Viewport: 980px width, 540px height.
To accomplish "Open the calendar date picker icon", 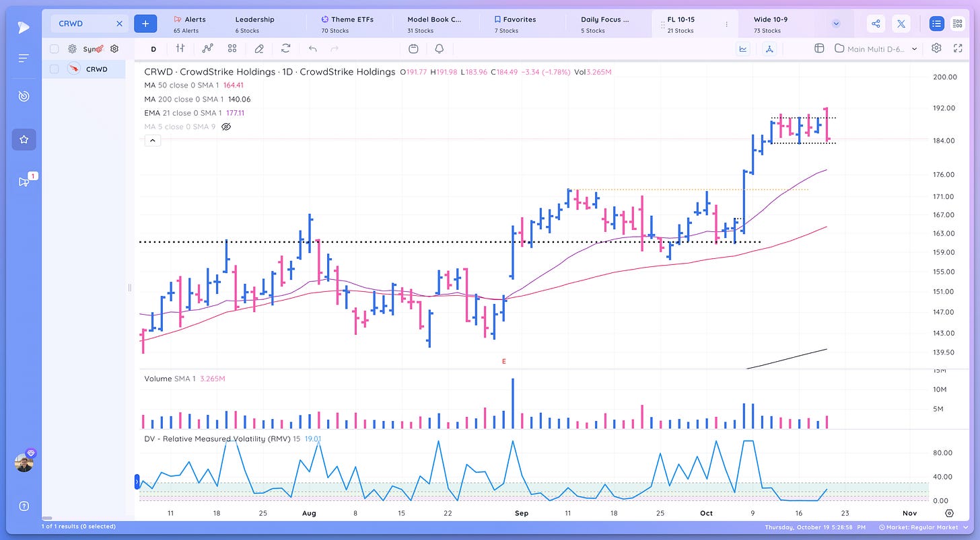I will [x=413, y=48].
